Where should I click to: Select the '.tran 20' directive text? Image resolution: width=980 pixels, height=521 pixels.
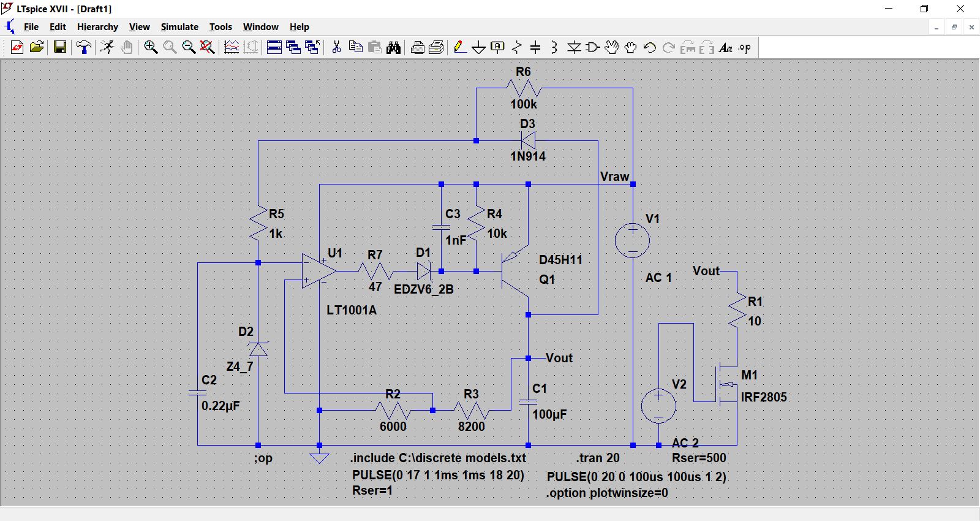598,458
